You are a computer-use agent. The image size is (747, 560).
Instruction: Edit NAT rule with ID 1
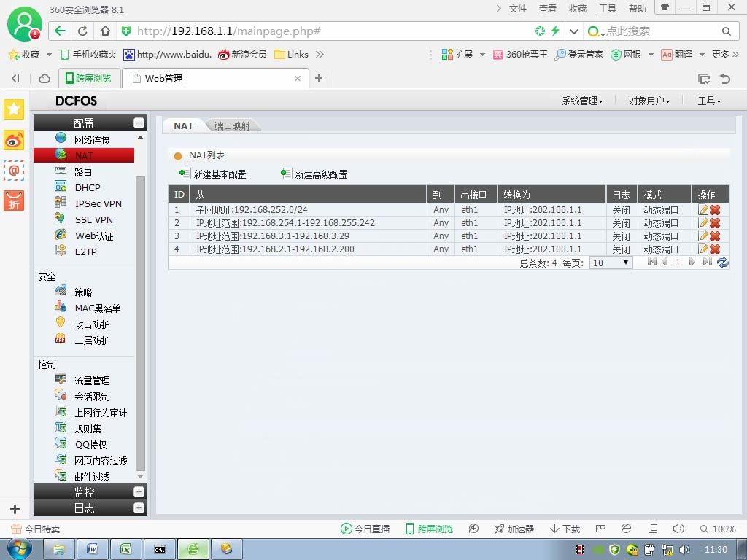[x=703, y=209]
